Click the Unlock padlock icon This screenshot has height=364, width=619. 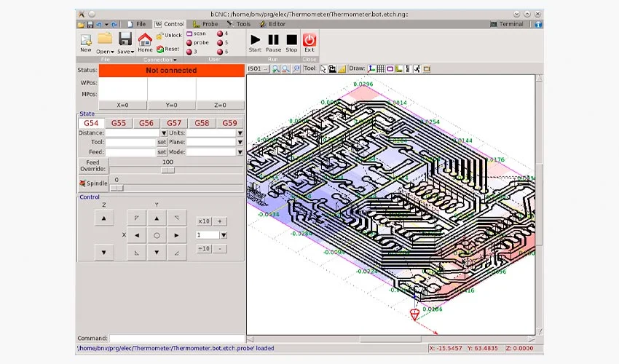160,35
